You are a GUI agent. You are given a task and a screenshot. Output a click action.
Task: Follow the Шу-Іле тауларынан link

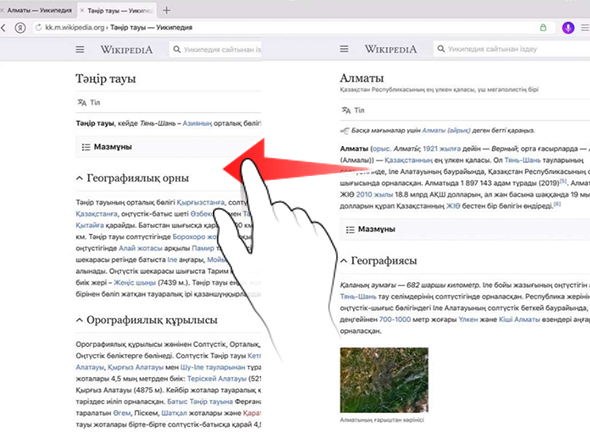(x=213, y=367)
